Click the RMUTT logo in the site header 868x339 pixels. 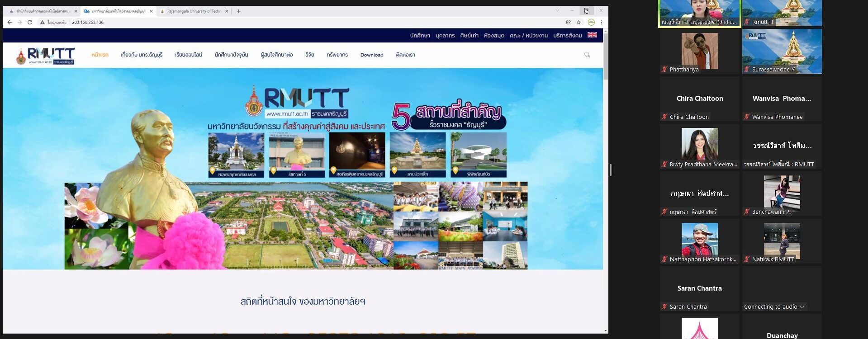[45, 56]
